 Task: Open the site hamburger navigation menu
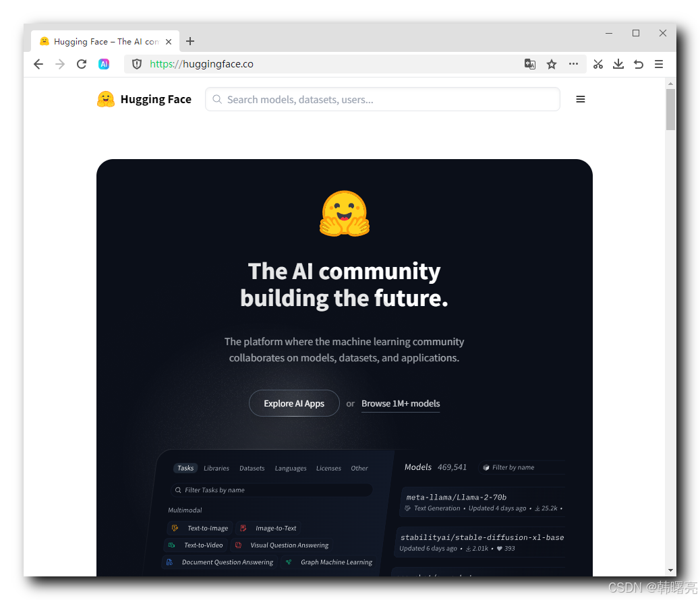pyautogui.click(x=581, y=99)
